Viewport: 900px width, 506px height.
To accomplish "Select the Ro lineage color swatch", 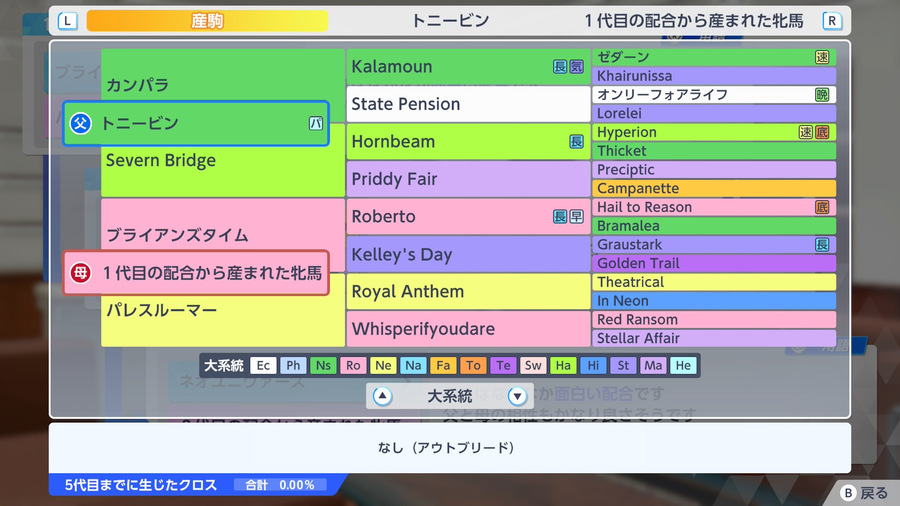I will pos(353,365).
